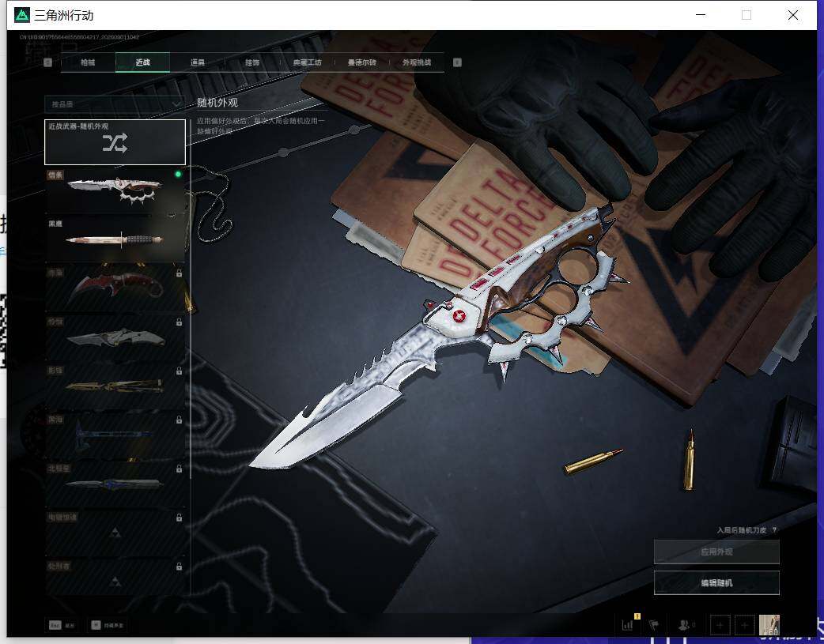Select the white knuckle-duster knife skin thumbnail

[115, 190]
